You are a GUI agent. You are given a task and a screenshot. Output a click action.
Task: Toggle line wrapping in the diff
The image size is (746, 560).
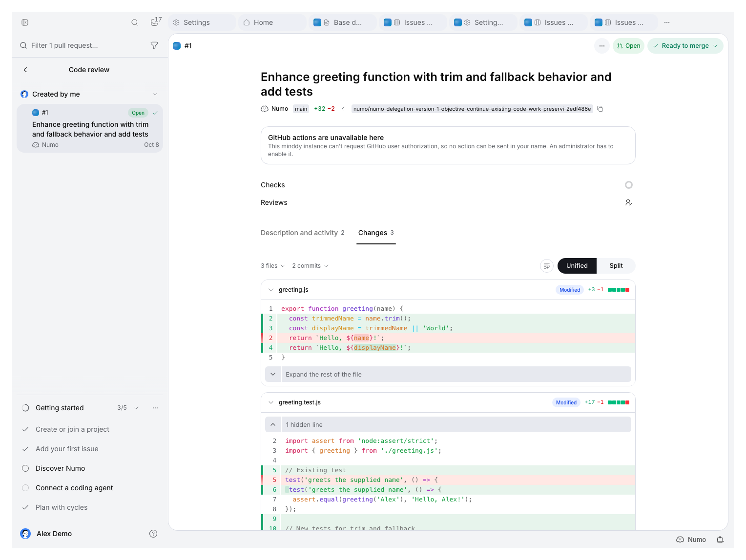click(547, 266)
